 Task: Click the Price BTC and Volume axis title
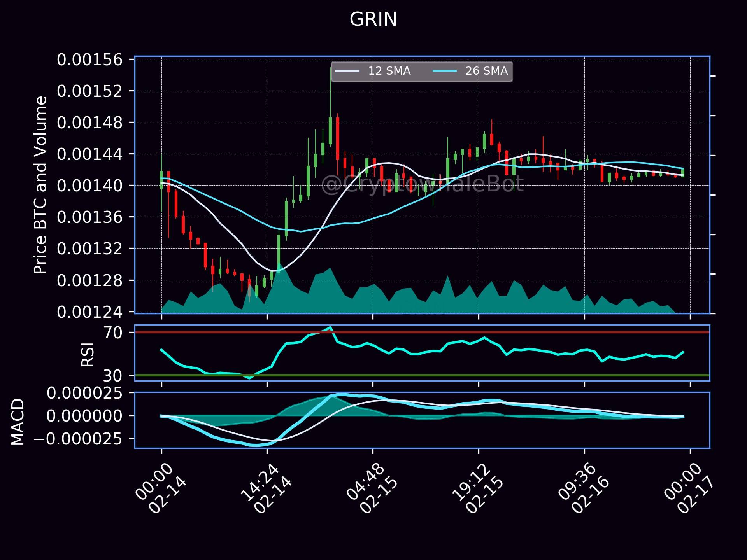click(40, 185)
